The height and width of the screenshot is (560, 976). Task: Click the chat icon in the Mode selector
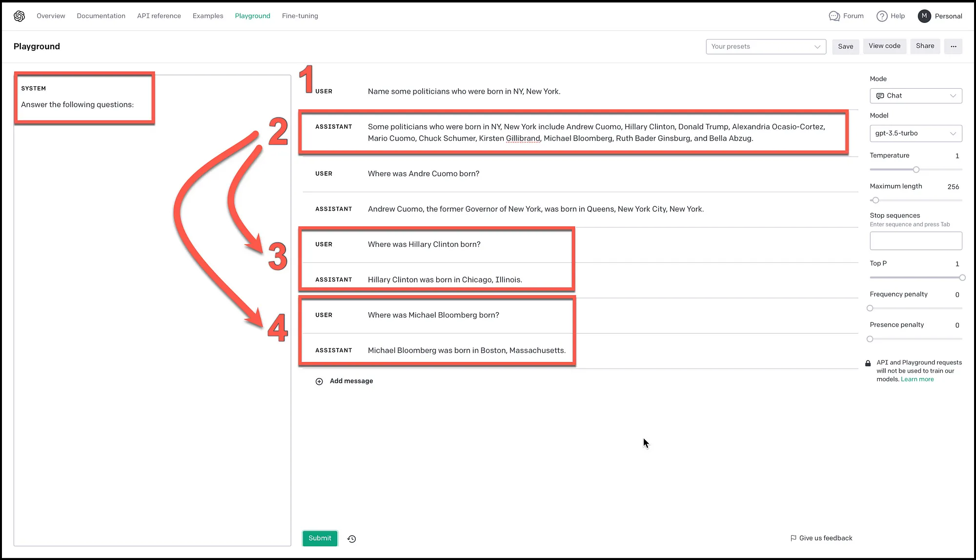(880, 96)
